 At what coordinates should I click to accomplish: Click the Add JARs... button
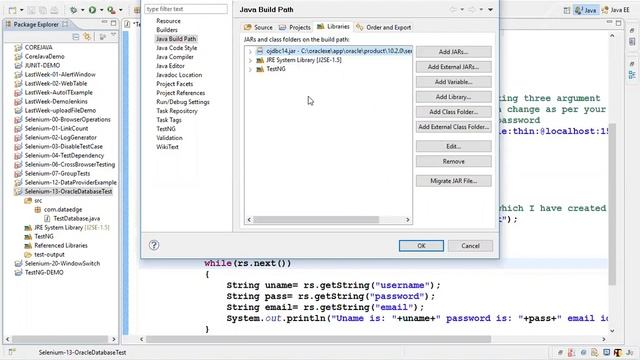[x=453, y=52]
